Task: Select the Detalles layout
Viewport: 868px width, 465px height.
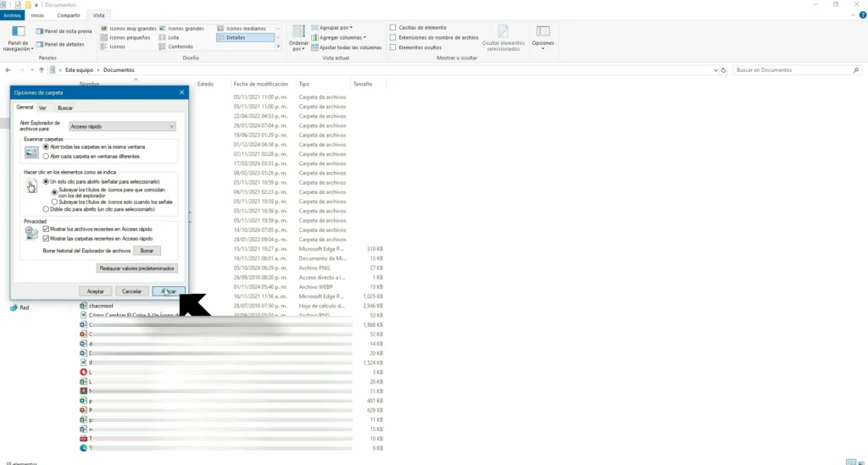Action: (x=245, y=37)
